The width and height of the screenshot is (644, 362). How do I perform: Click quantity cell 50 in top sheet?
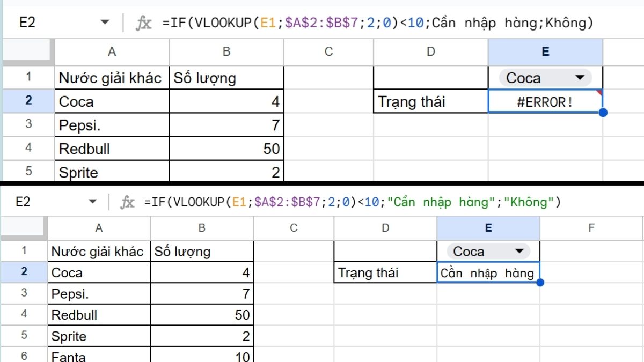tap(226, 148)
